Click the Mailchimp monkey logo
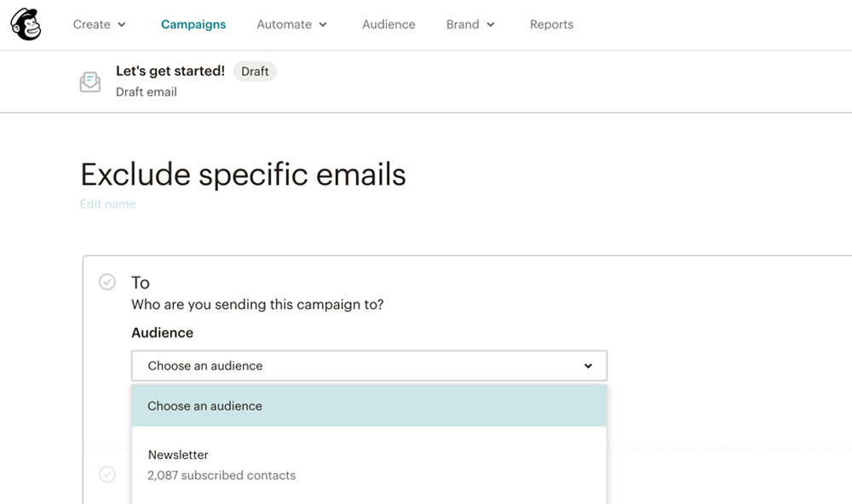This screenshot has height=504, width=852. tap(26, 25)
